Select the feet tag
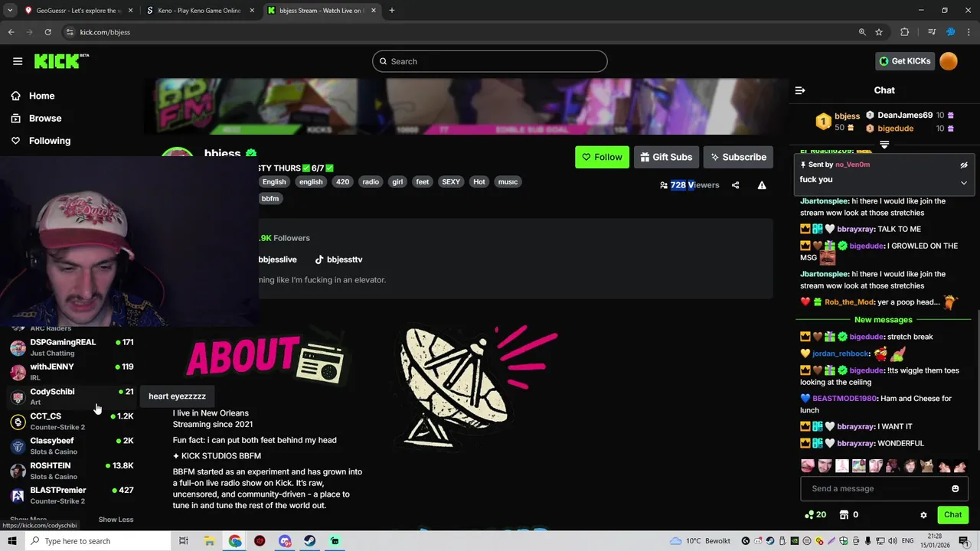Screen dimensions: 980x551 pyautogui.click(x=423, y=182)
